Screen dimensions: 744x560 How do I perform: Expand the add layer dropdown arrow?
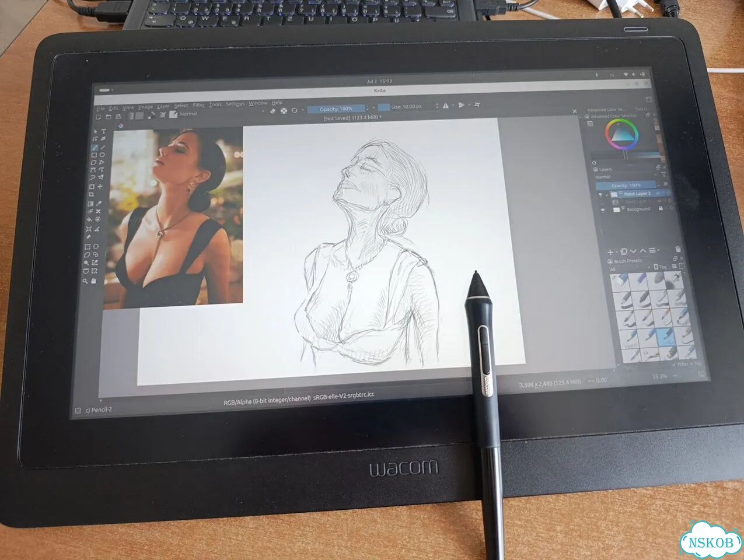(x=617, y=251)
